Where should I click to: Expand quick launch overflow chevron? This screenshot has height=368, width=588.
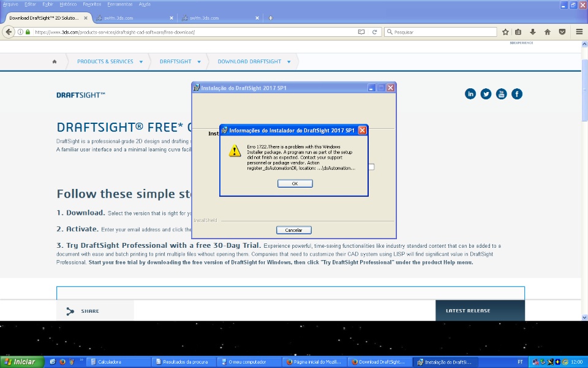click(x=81, y=361)
